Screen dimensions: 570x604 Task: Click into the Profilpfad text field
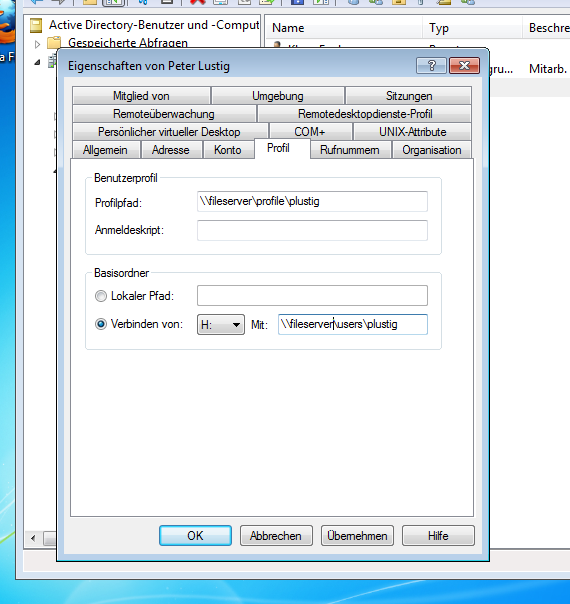click(312, 201)
